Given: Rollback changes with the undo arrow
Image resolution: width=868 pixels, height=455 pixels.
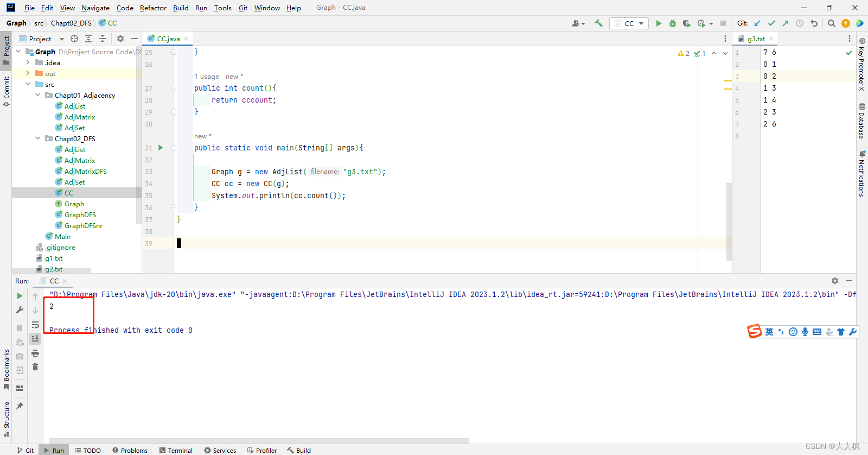Looking at the screenshot, I should [x=814, y=23].
